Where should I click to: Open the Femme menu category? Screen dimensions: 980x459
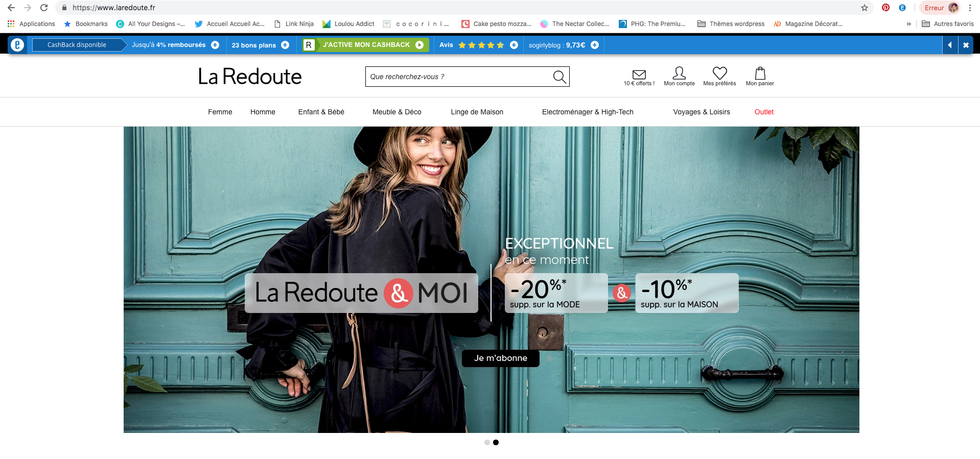[220, 112]
